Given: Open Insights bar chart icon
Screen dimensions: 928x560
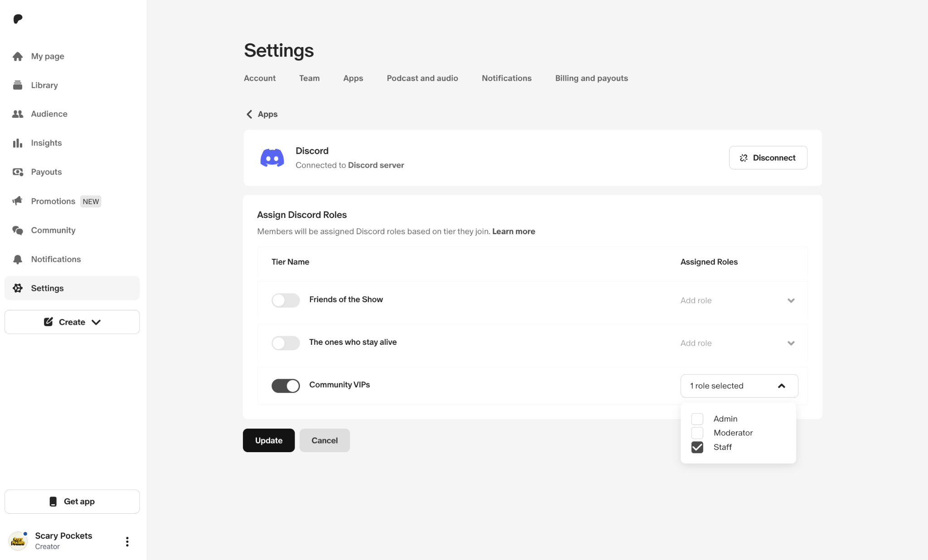Looking at the screenshot, I should tap(18, 143).
